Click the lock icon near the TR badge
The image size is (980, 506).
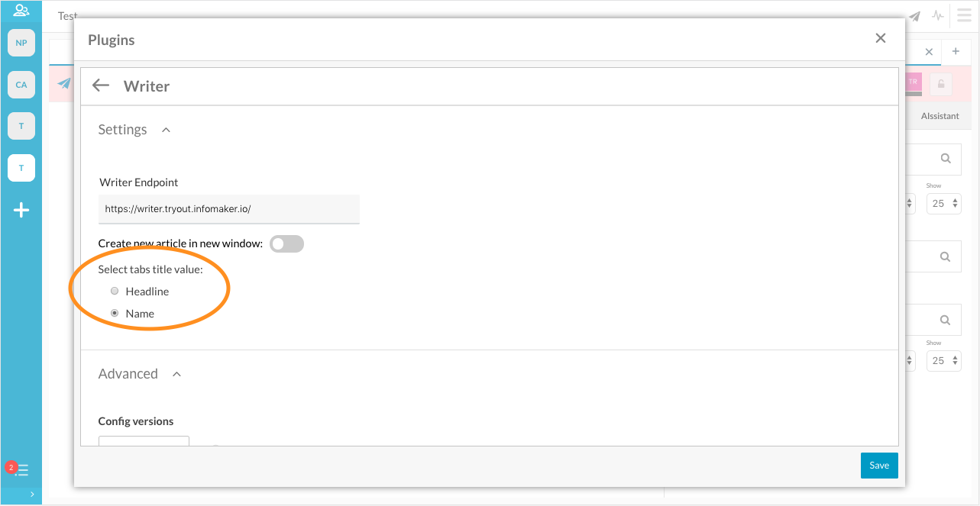[940, 82]
